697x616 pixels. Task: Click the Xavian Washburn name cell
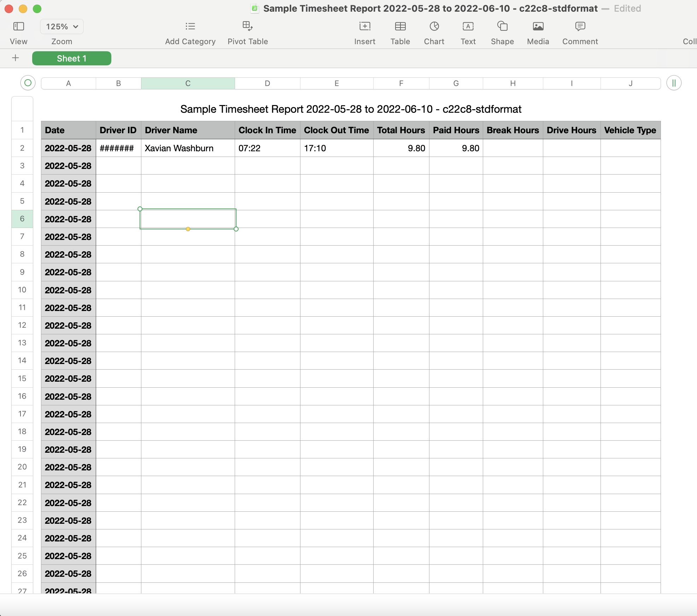pos(188,148)
